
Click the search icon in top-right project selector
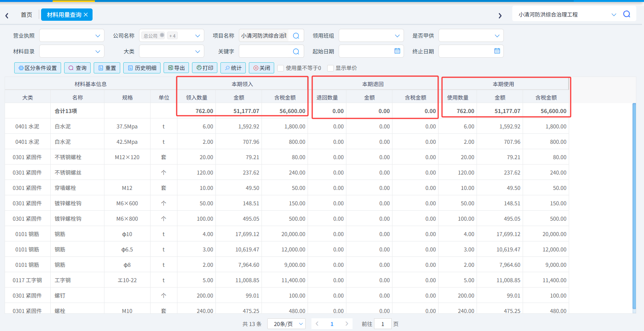626,14
